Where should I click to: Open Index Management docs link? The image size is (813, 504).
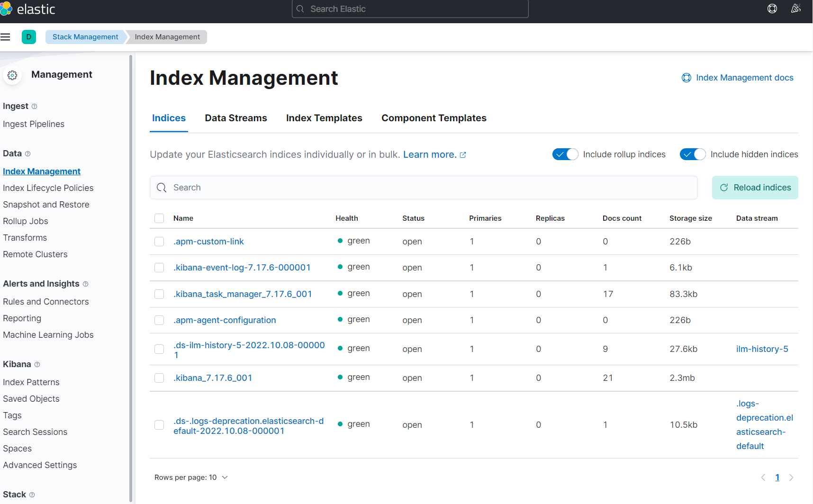coord(744,78)
